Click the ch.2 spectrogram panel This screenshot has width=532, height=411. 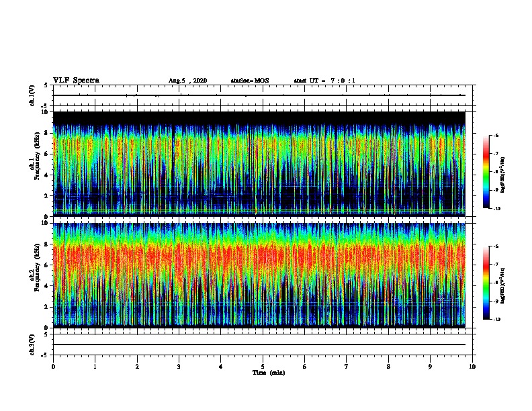tap(259, 275)
